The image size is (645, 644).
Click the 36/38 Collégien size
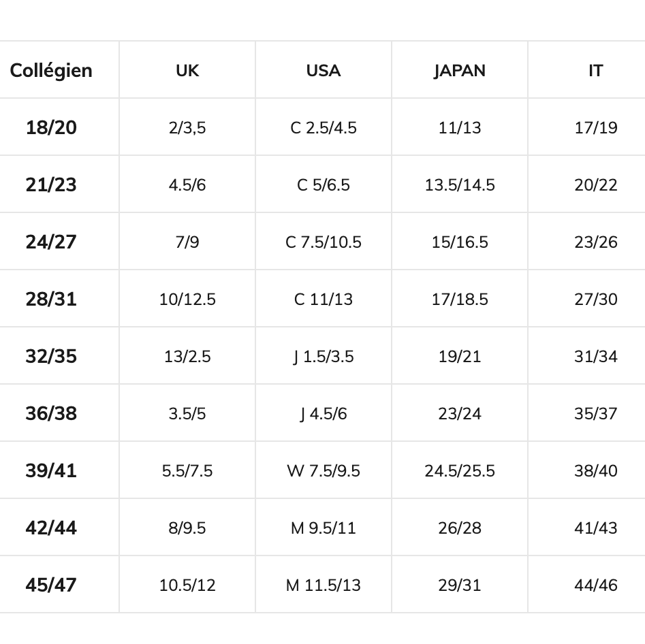pos(51,413)
